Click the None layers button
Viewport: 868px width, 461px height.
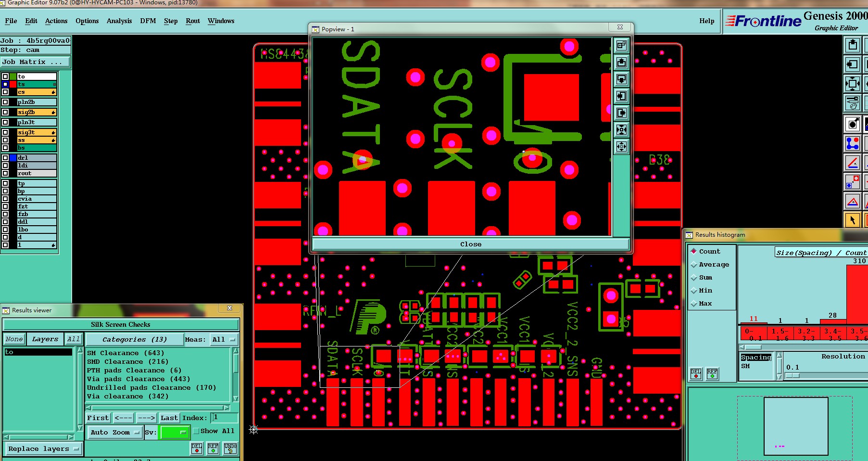pyautogui.click(x=14, y=339)
